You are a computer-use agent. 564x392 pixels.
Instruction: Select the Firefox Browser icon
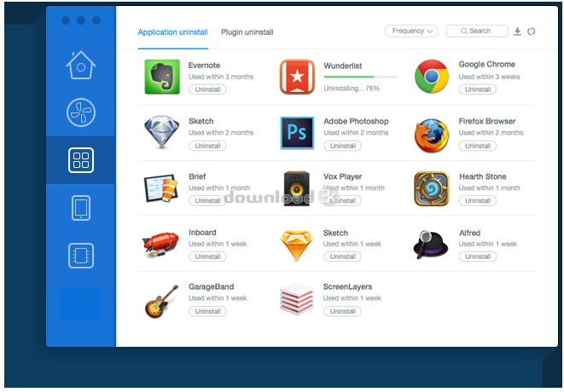tap(432, 135)
